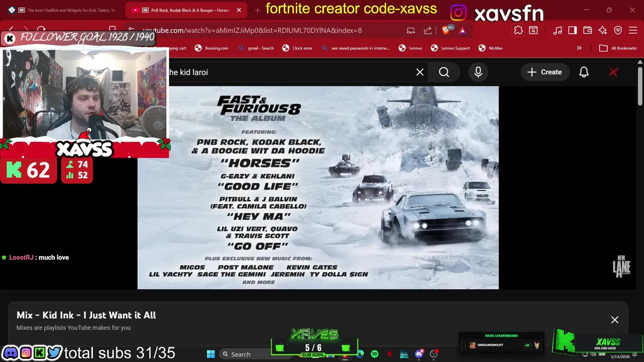Switch to the best ChatBot and Widgets tab
Viewport: 644px width, 362px height.
tap(63, 10)
